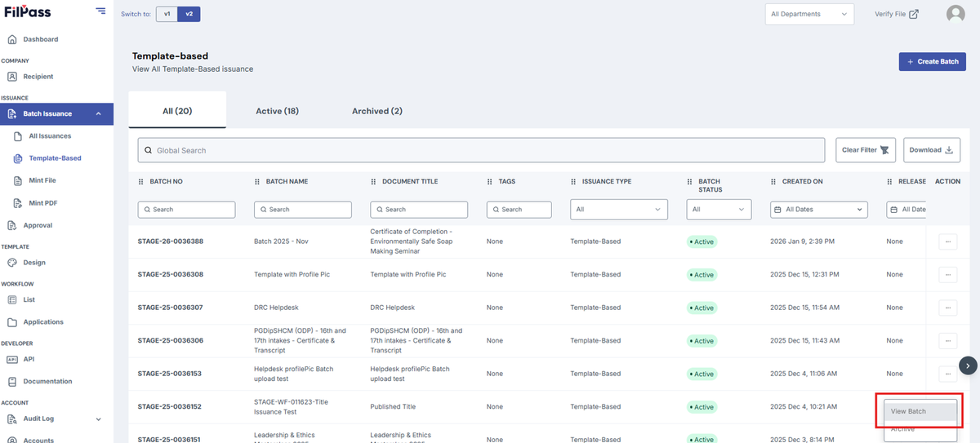Screen dimensions: 980x443
Task: Click the drag handle beside ISSUANCE TYPE
Action: click(574, 182)
